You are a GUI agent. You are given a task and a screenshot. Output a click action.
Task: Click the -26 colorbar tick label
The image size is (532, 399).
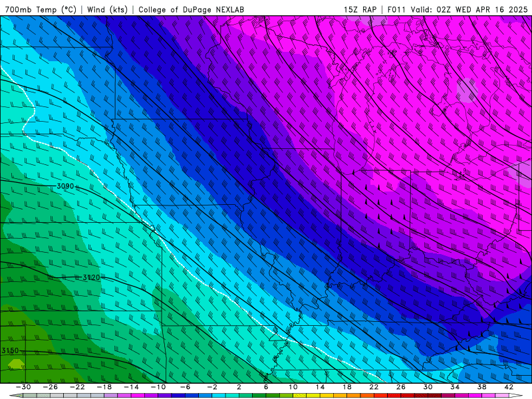click(51, 387)
